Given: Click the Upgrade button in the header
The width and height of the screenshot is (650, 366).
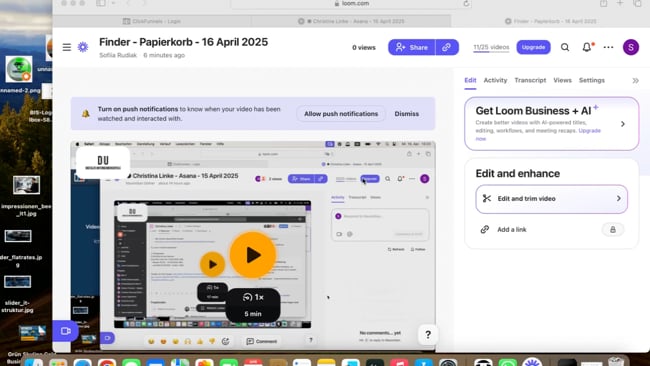Looking at the screenshot, I should click(533, 47).
